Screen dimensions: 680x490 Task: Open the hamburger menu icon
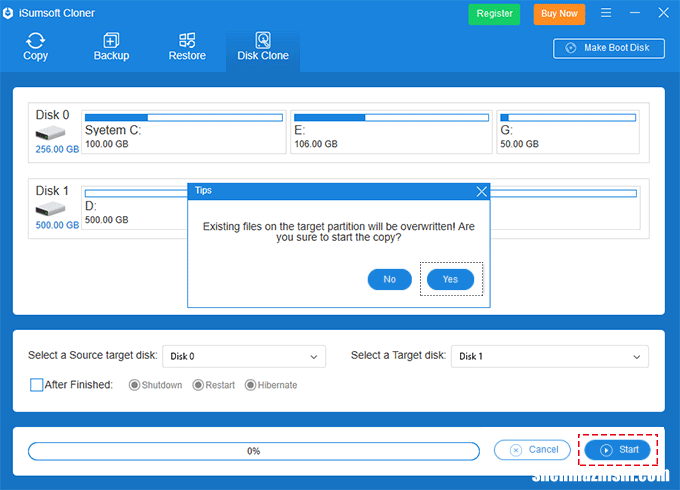click(606, 13)
